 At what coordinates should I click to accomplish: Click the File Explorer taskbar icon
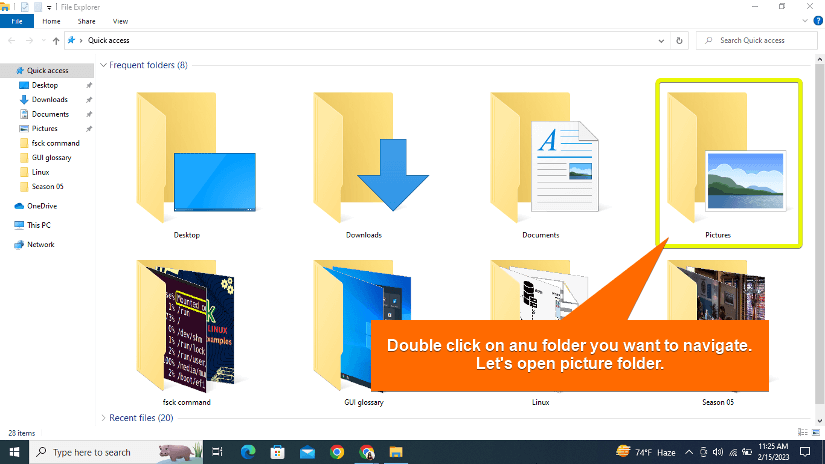click(x=396, y=452)
